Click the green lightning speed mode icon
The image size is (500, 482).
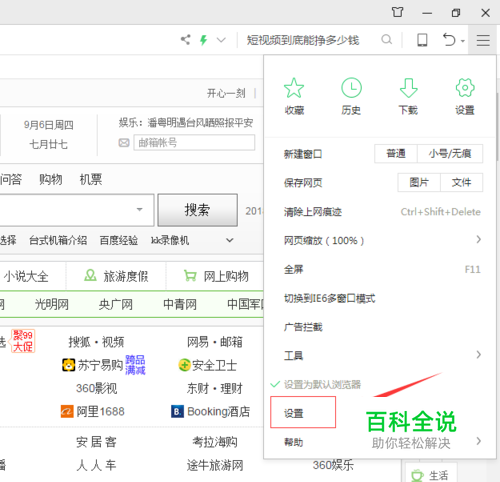(x=203, y=40)
